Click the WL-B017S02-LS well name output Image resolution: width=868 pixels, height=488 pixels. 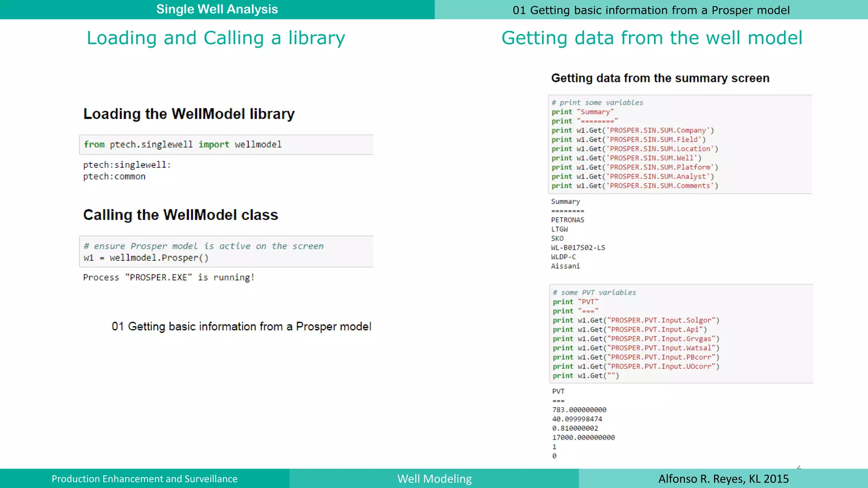(578, 247)
